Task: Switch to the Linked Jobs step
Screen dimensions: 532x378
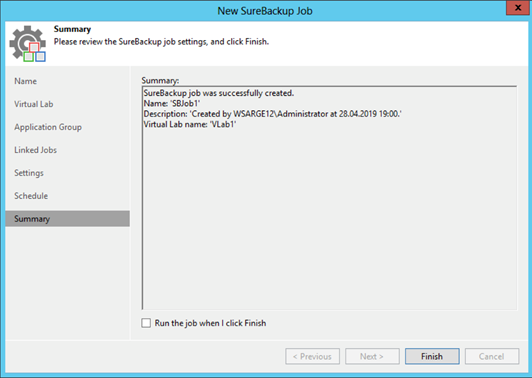Action: 35,150
